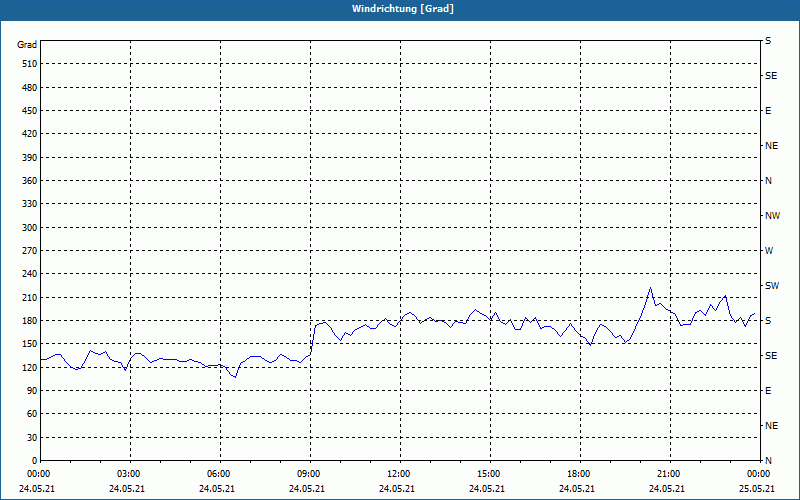
Task: Select the 180 y-axis label
Action: (30, 321)
